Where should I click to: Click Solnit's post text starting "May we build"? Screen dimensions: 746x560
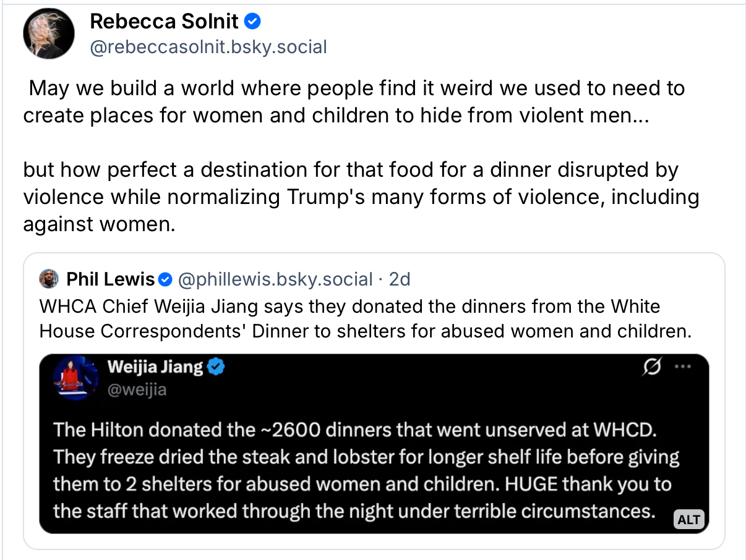tap(354, 102)
